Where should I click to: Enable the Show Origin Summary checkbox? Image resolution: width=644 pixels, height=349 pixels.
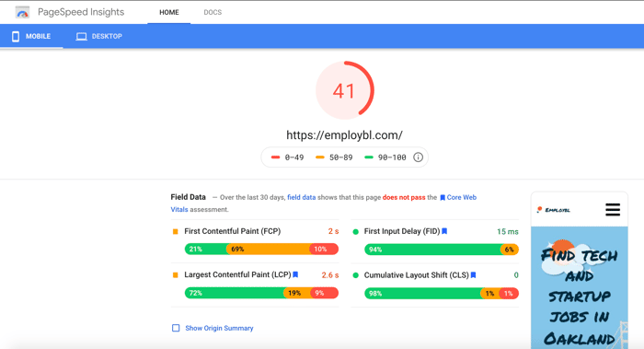click(x=176, y=328)
